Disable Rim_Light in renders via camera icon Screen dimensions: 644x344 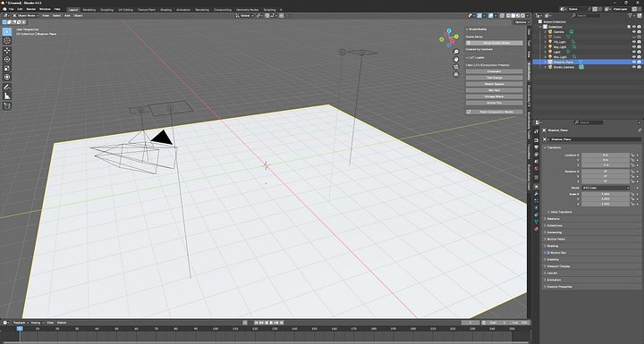pyautogui.click(x=639, y=57)
